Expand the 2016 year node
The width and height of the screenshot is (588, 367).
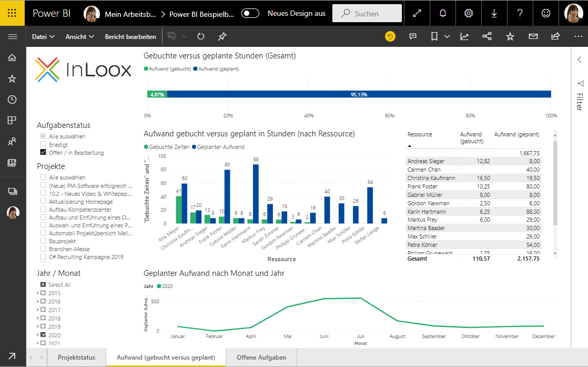(38, 301)
